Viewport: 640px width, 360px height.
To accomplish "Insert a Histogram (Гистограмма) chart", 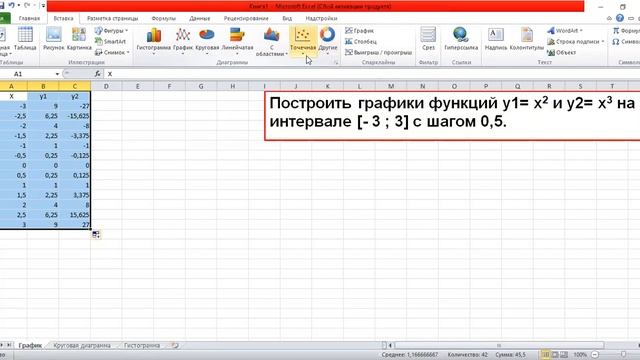I will pyautogui.click(x=153, y=41).
